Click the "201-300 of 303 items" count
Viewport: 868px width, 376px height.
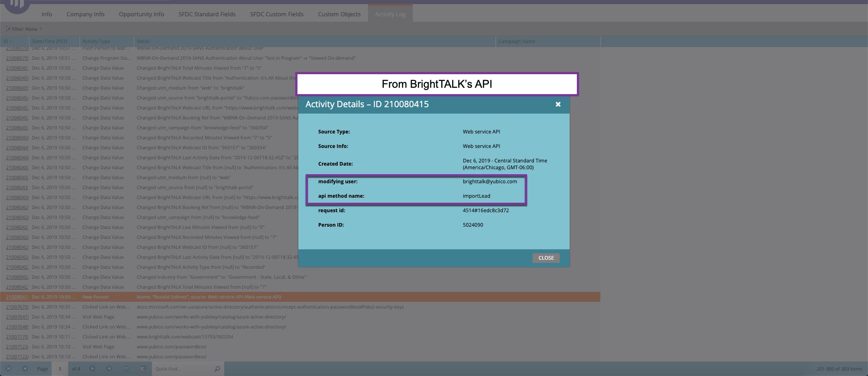[839, 369]
